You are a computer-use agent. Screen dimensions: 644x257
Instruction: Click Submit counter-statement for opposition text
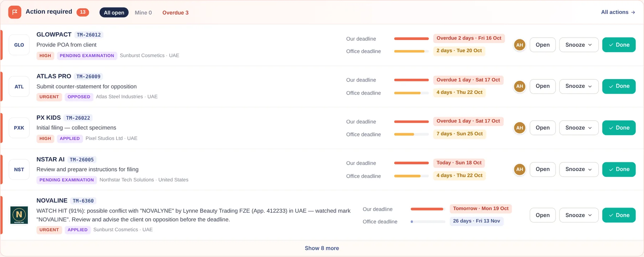point(87,87)
